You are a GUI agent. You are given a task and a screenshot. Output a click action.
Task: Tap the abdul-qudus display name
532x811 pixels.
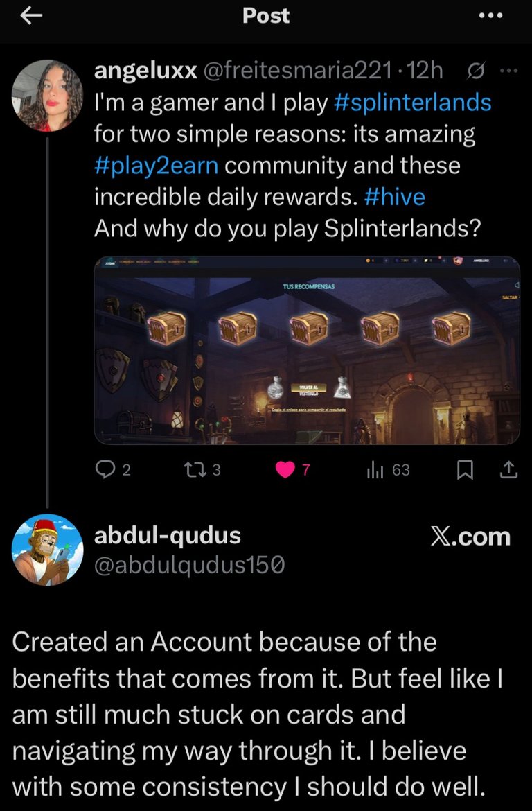tap(167, 536)
